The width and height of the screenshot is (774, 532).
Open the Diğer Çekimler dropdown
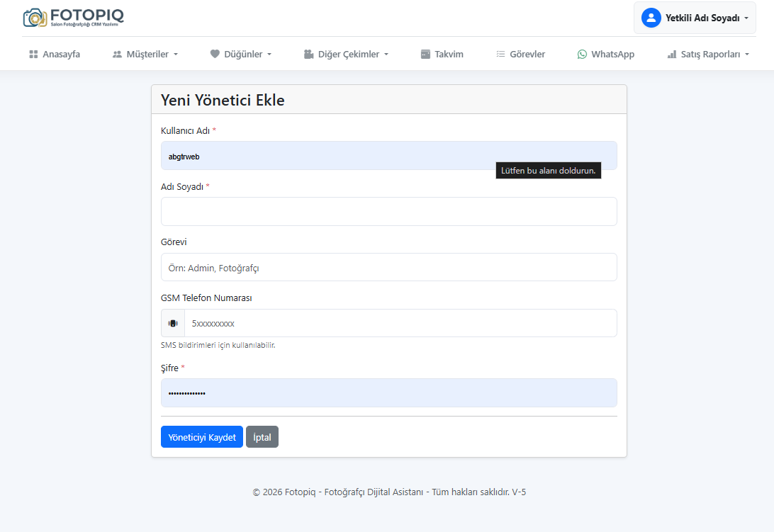346,54
